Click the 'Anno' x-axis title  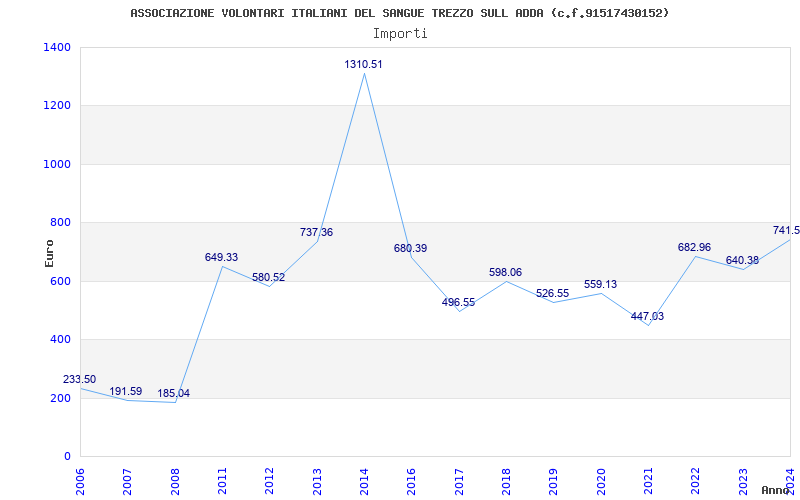(775, 490)
